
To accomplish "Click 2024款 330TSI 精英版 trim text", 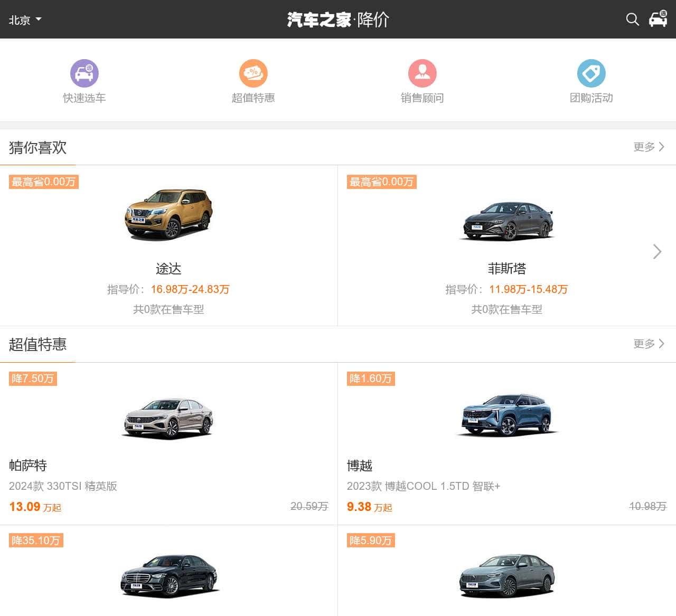I will click(x=63, y=486).
